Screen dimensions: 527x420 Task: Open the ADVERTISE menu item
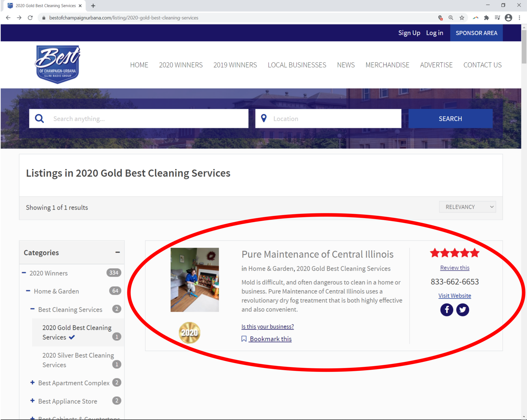click(436, 65)
